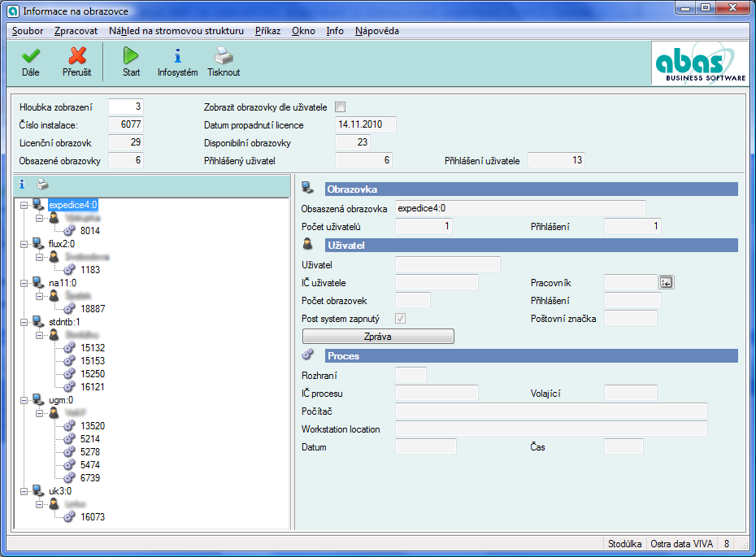Click the Poštovní značka field
This screenshot has width=756, height=557.
click(x=631, y=318)
